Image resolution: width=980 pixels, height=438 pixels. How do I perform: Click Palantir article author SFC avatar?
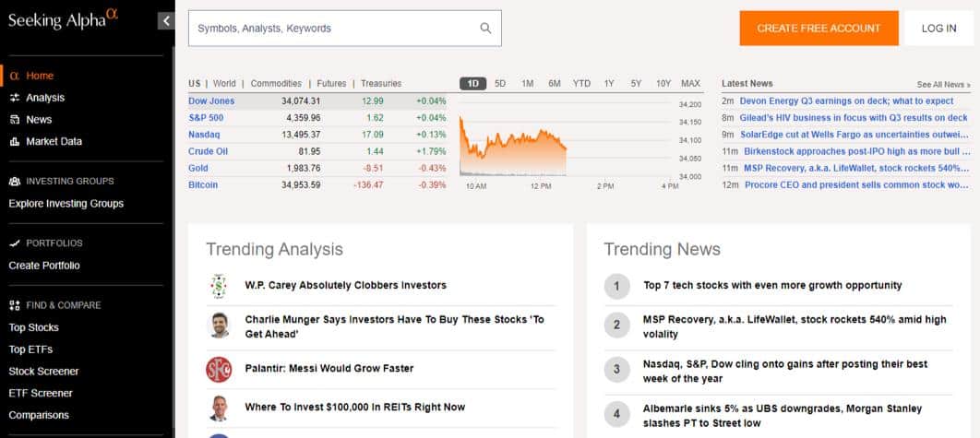click(x=219, y=369)
